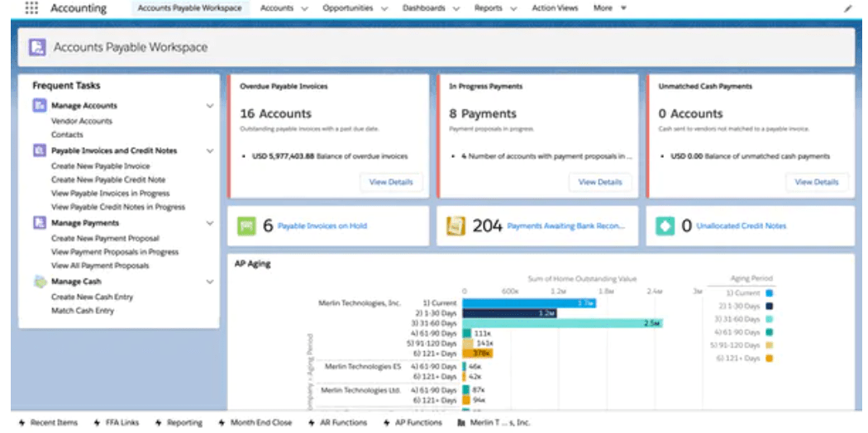Collapse the Manage Payments section chevron

210,223
